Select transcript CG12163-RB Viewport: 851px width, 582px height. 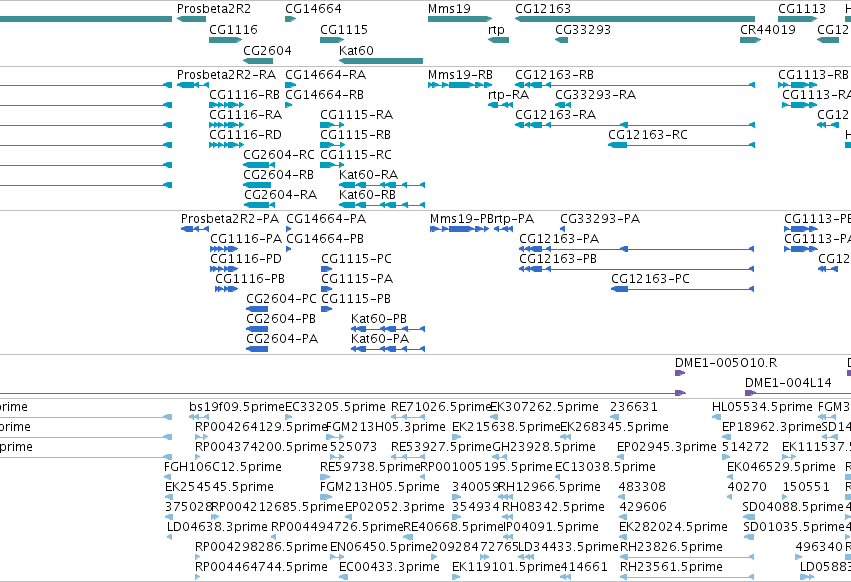(x=554, y=75)
